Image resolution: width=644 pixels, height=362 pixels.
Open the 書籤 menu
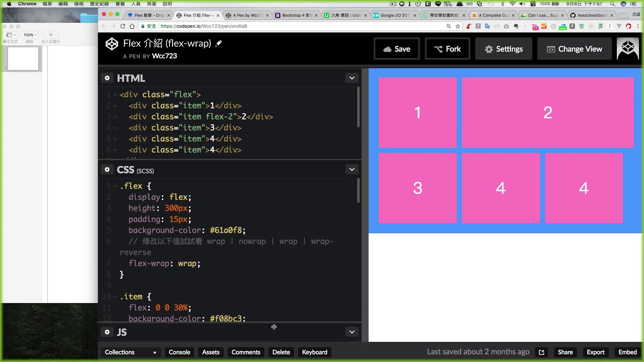tap(120, 4)
